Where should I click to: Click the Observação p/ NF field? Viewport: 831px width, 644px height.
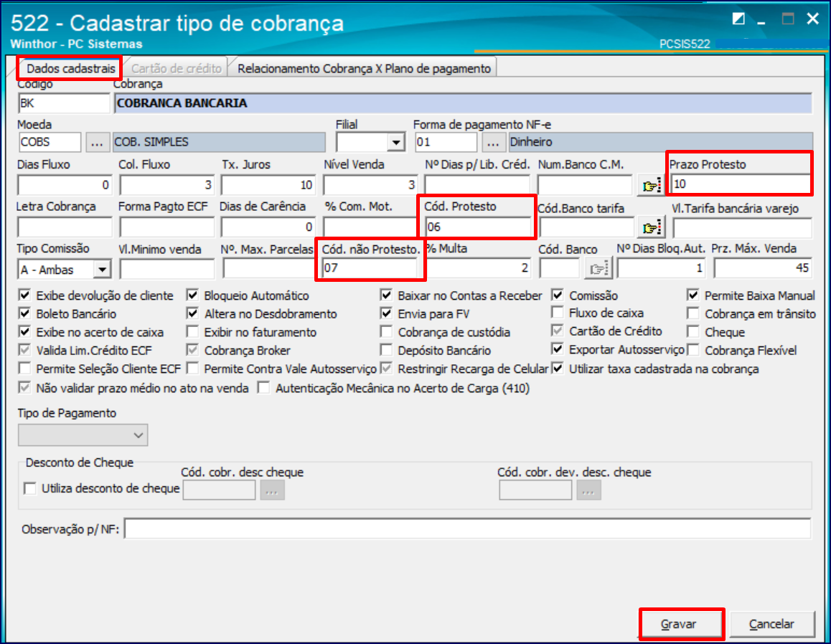pos(468,529)
